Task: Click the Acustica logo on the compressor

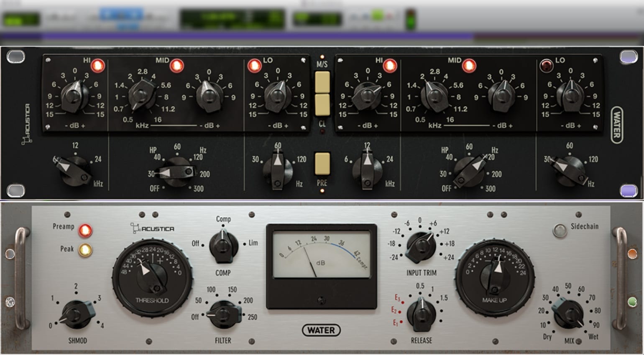Action: click(152, 228)
